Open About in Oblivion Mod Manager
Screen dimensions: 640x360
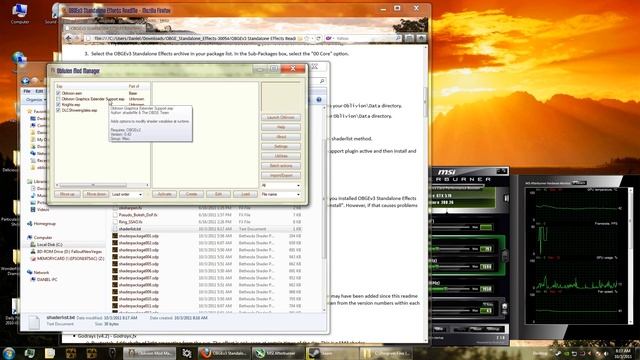click(281, 137)
